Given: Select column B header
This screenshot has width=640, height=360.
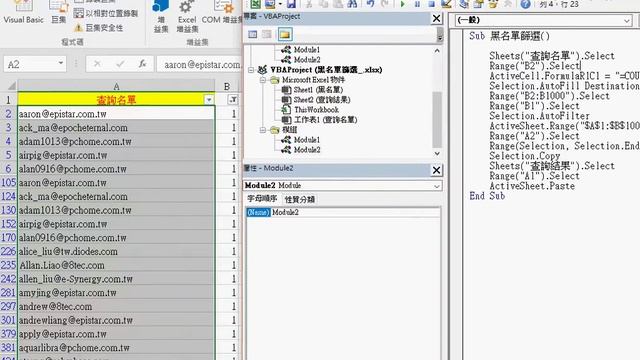Looking at the screenshot, I should [x=227, y=86].
